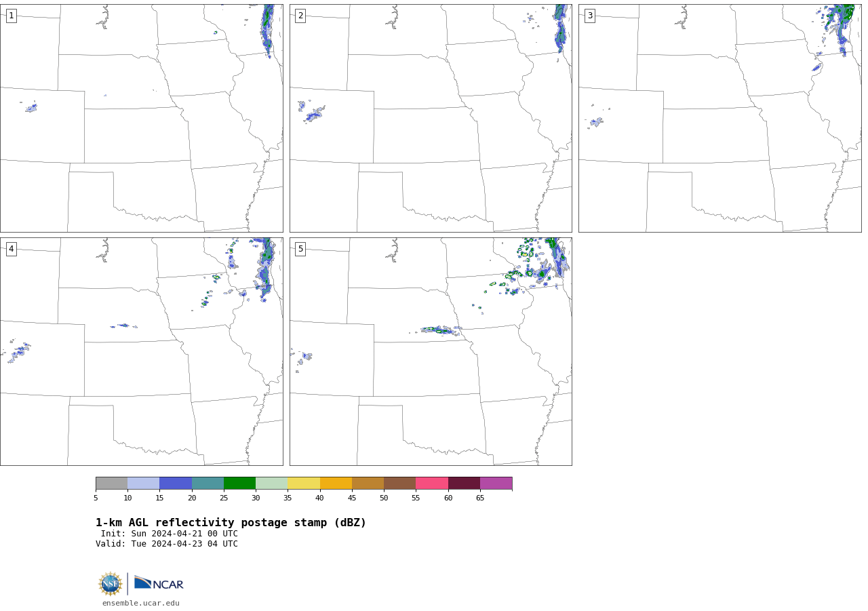Click the colorbar tick label 50
The image size is (868, 611).
pos(384,498)
